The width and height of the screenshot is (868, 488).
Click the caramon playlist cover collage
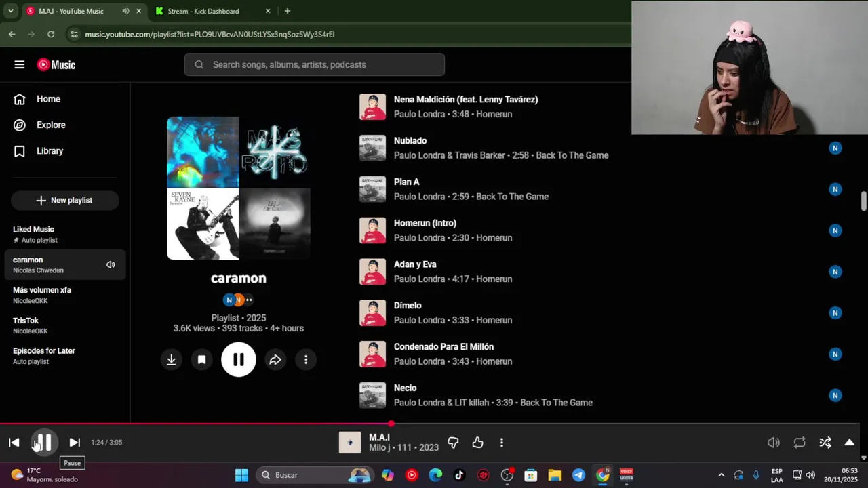[239, 188]
